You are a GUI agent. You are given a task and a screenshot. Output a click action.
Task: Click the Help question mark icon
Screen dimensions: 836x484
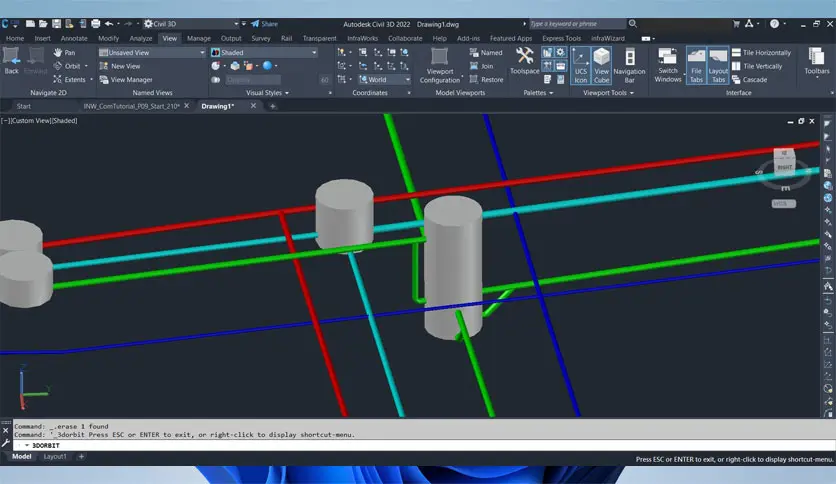tap(774, 23)
